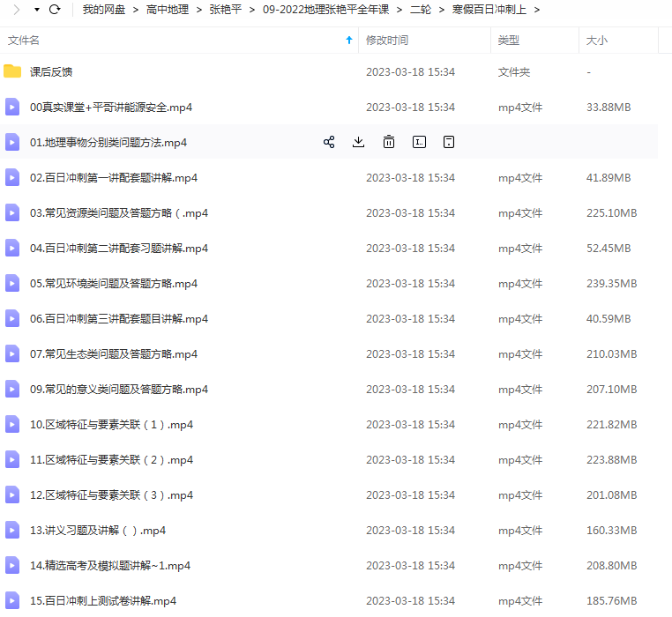
Task: Click the forward navigation arrow
Action: coord(16,10)
